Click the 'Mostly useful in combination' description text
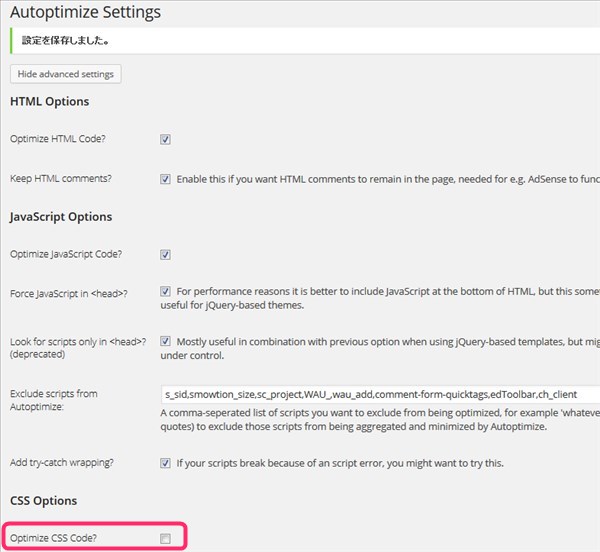This screenshot has width=600, height=552. click(380, 348)
